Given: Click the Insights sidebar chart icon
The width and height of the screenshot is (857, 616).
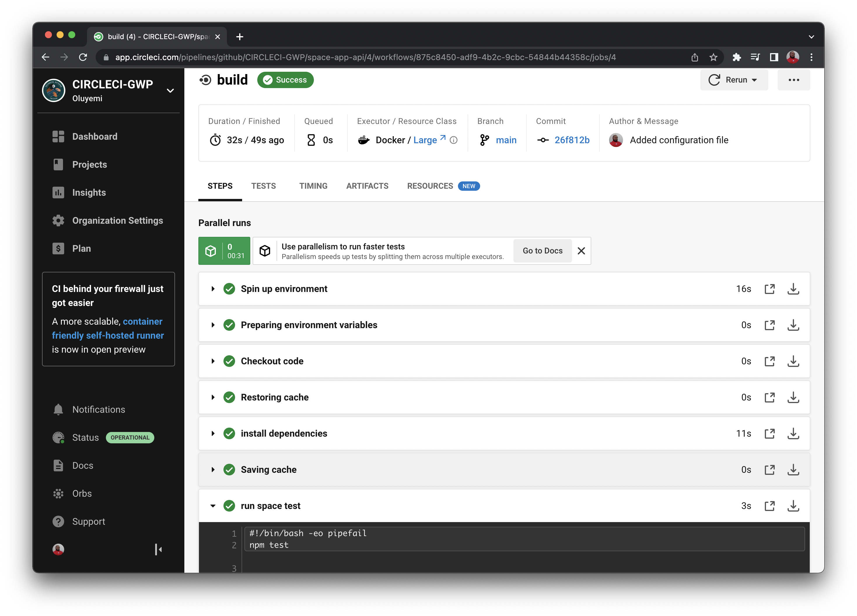Looking at the screenshot, I should point(58,192).
